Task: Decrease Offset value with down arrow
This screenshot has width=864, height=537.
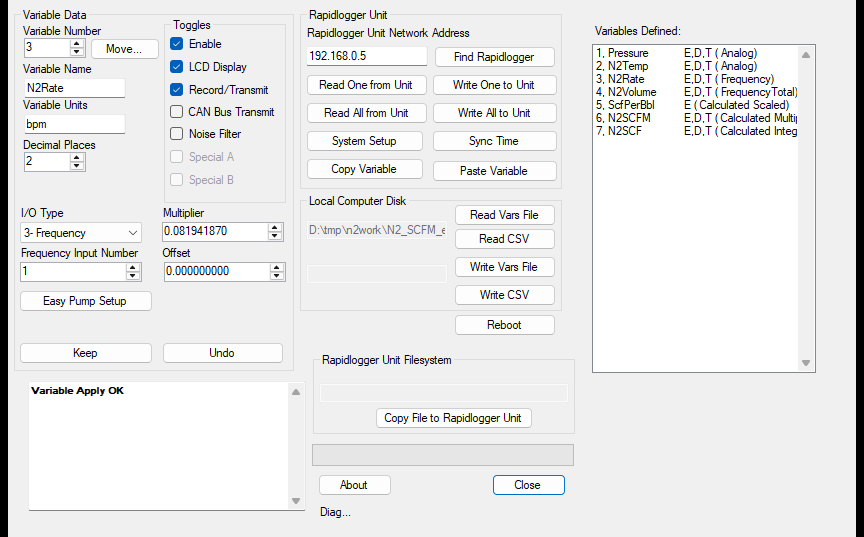Action: click(x=277, y=275)
